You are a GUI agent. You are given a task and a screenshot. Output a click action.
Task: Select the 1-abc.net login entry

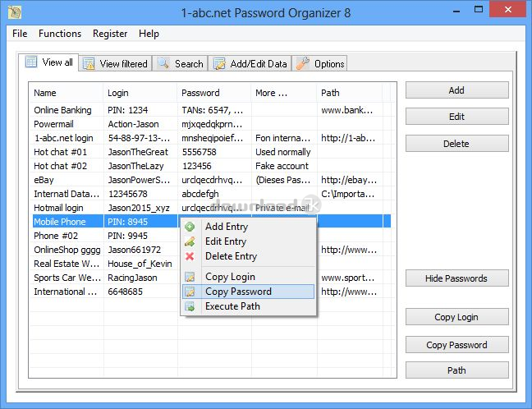(x=212, y=138)
